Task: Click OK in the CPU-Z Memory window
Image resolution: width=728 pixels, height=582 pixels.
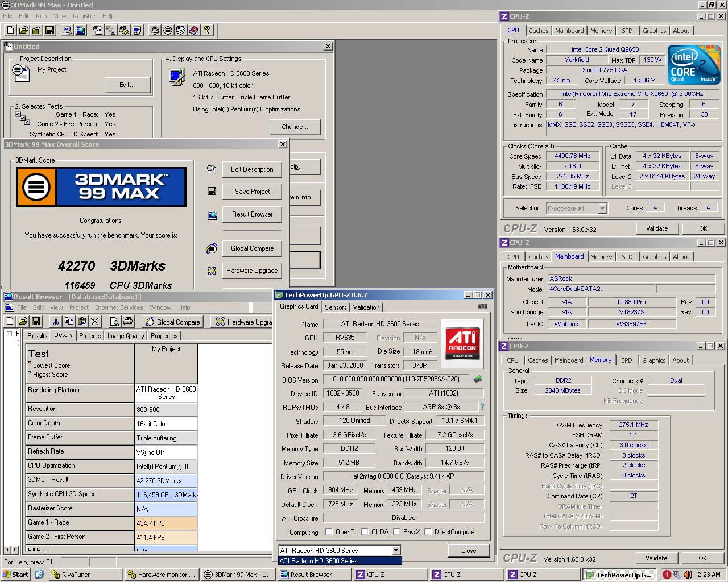Action: click(702, 558)
